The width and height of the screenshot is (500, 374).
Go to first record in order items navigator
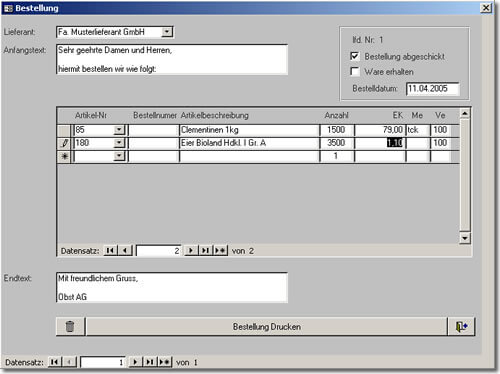[110, 250]
